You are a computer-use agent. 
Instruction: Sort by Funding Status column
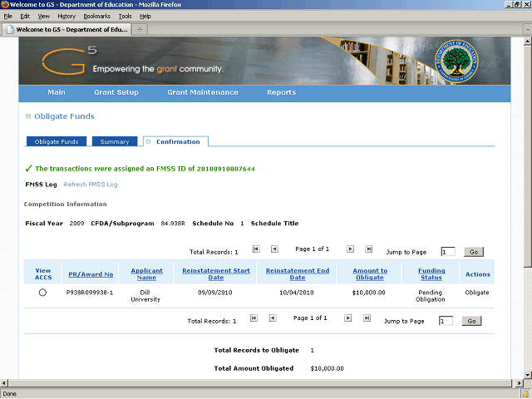pyautogui.click(x=431, y=274)
